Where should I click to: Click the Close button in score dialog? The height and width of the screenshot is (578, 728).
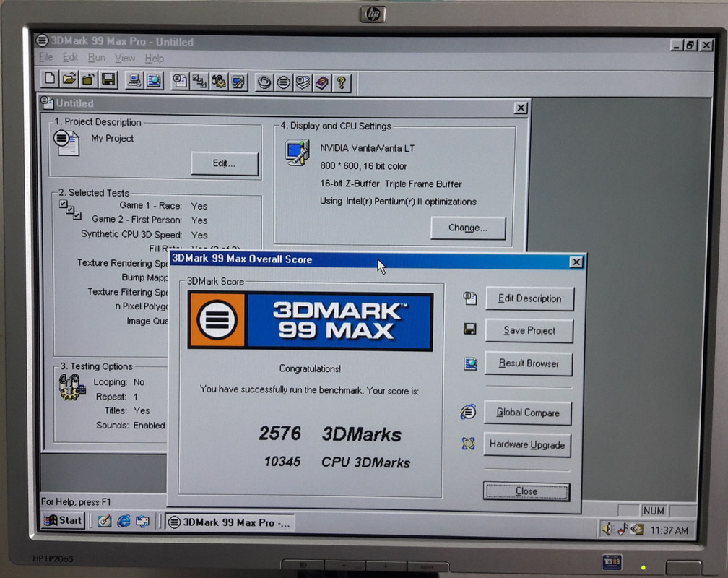[526, 491]
